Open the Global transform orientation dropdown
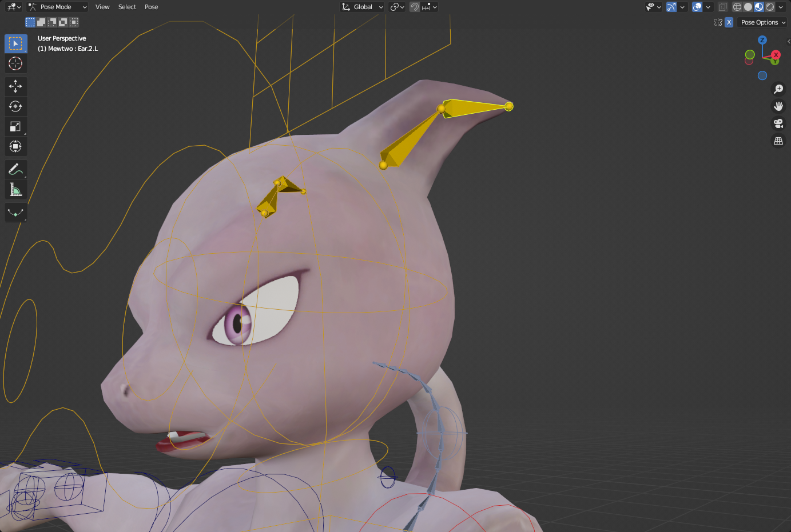 click(362, 7)
